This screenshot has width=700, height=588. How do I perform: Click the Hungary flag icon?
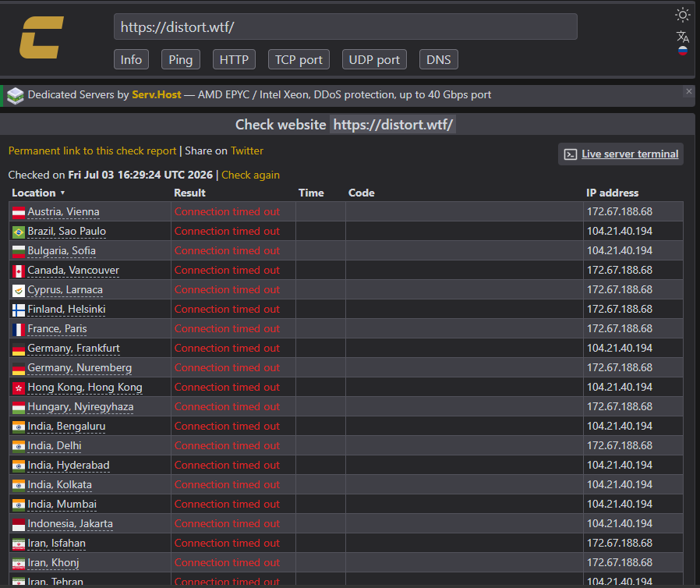(x=18, y=408)
